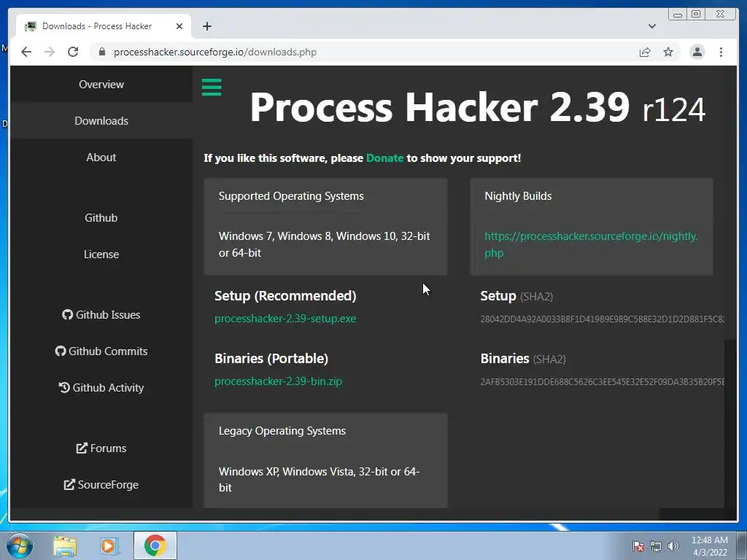Open the Action Center flag icon

[638, 546]
